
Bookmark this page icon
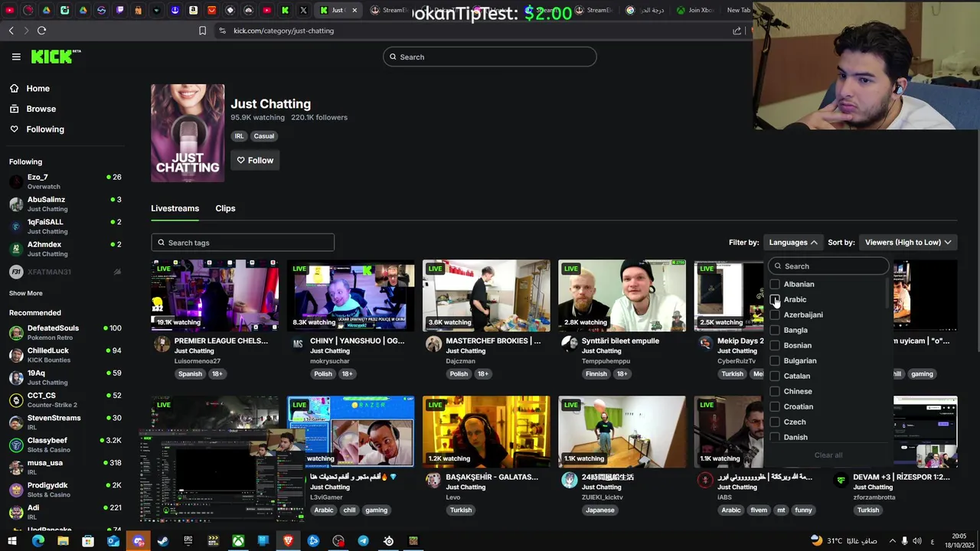202,31
